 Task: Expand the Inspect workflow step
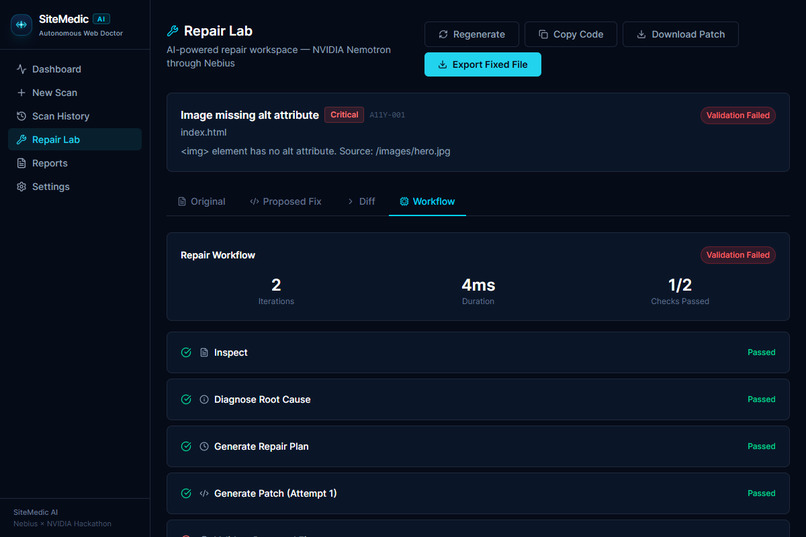tap(478, 352)
